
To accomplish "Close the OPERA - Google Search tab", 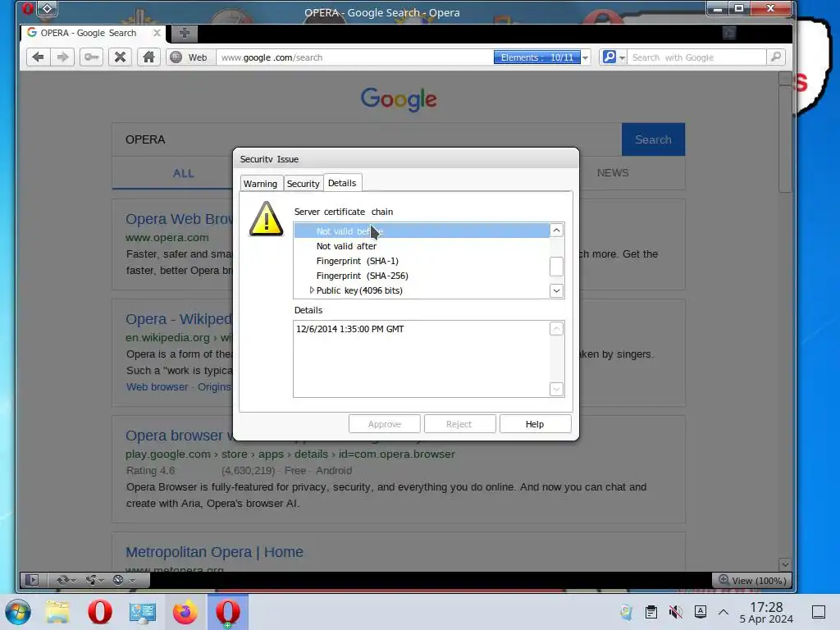I will 157,33.
